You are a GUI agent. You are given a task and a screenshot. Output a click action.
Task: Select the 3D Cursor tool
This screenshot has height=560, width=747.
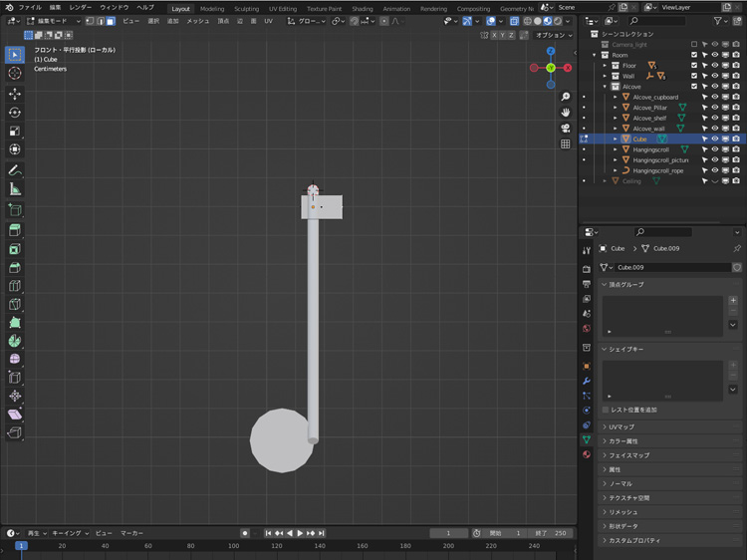15,73
